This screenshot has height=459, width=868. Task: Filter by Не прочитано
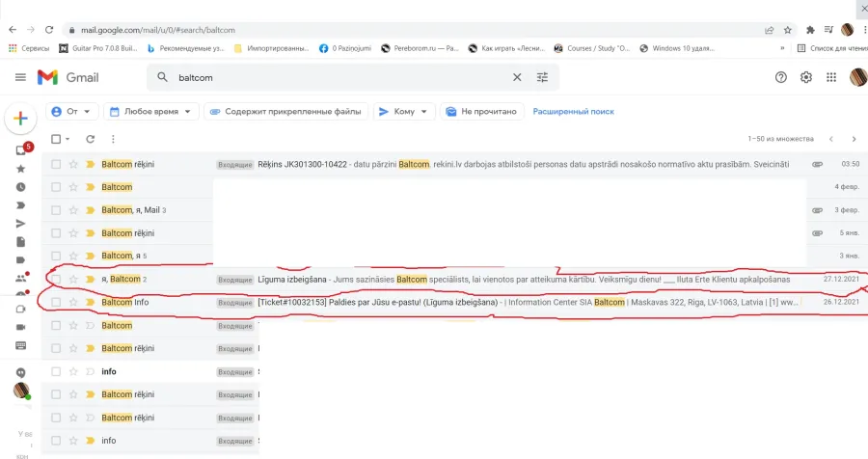click(481, 111)
